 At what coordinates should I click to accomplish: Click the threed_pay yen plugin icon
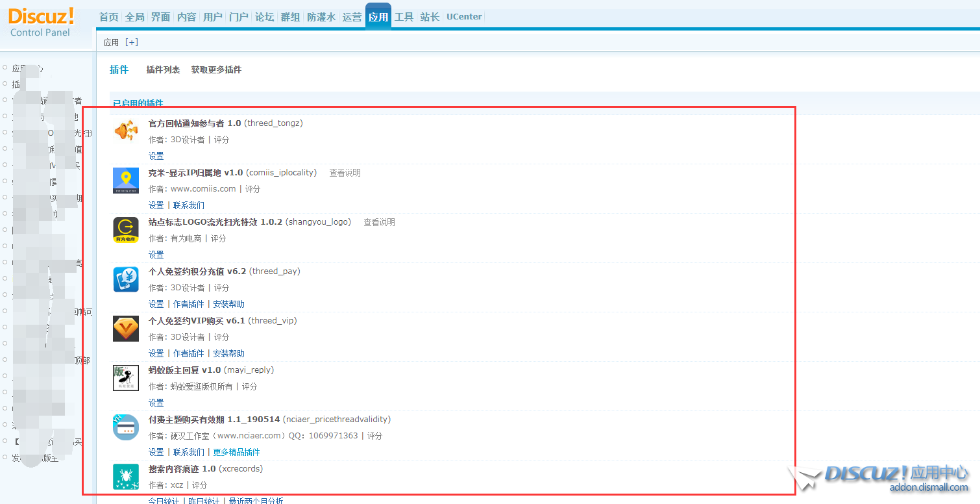pos(126,279)
